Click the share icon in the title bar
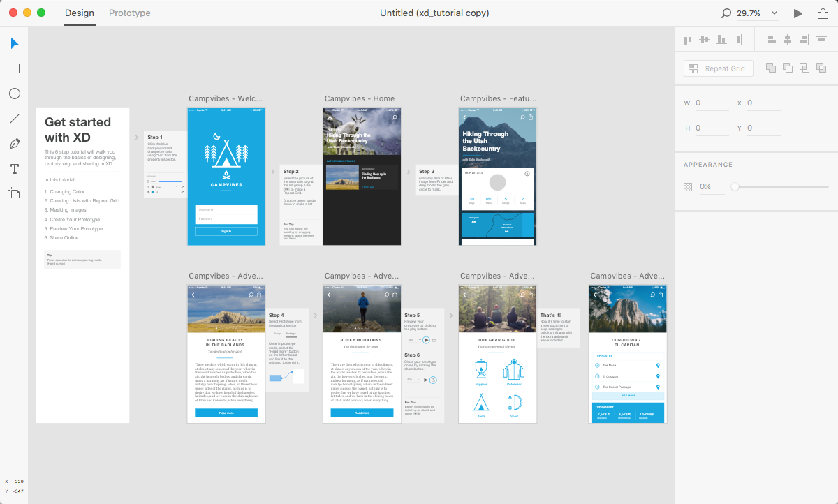This screenshot has width=838, height=504. pyautogui.click(x=822, y=13)
